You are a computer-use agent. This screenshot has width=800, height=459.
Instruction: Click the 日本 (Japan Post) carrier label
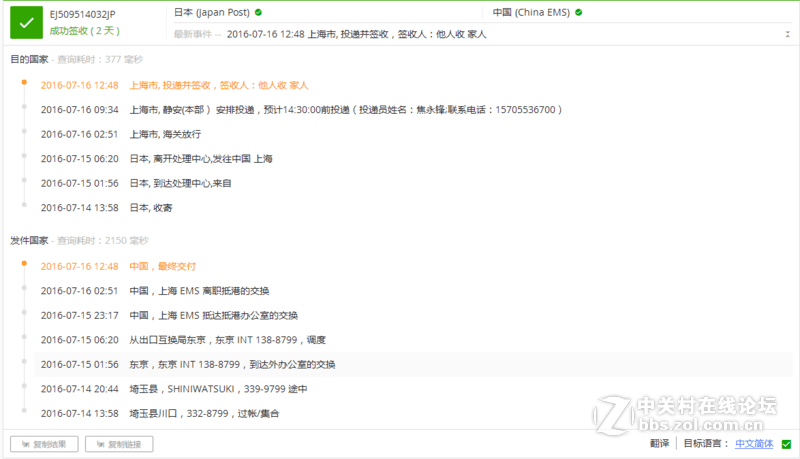coord(212,12)
